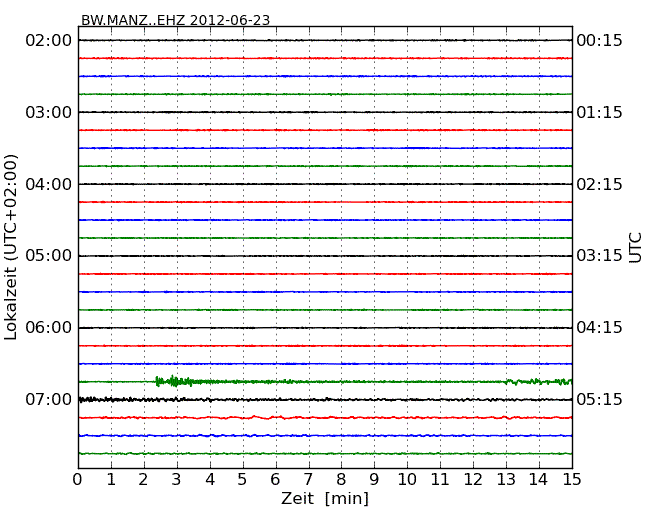Click the 06:00 local time label
The width and height of the screenshot is (650, 520).
pos(49,328)
